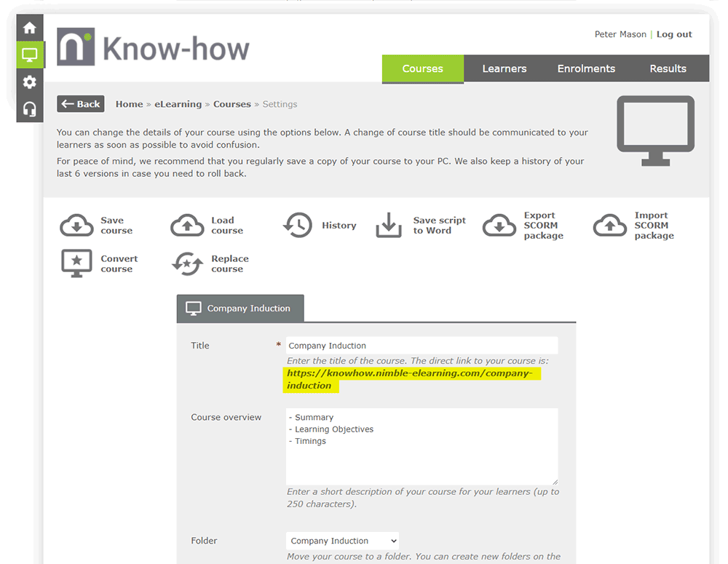Click inside the Title input field
Image resolution: width=728 pixels, height=564 pixels.
[x=422, y=345]
